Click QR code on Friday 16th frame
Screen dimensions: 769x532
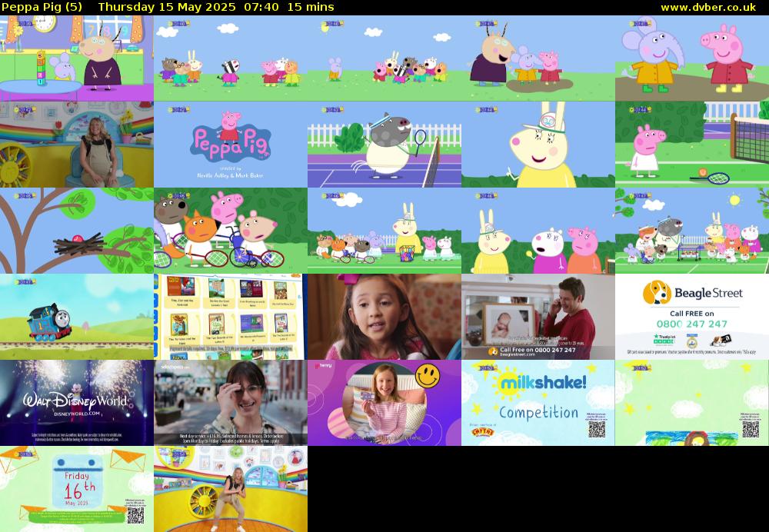click(x=136, y=515)
